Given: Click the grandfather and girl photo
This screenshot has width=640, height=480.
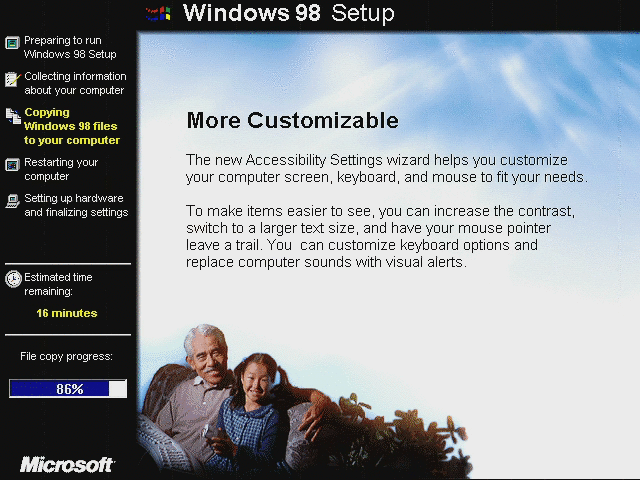Looking at the screenshot, I should (304, 402).
